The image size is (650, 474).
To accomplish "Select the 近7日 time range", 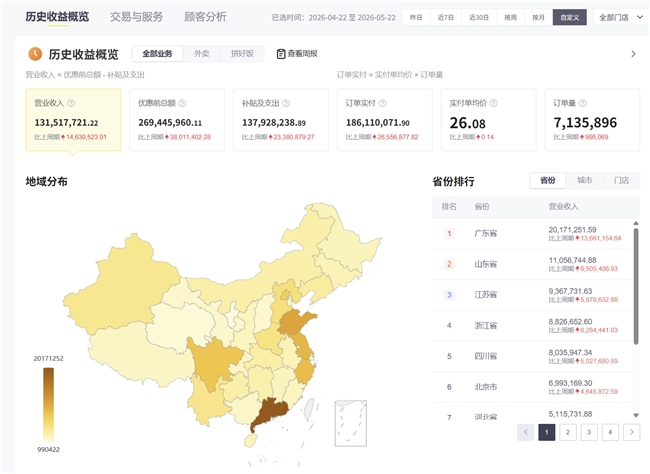I will 446,17.
